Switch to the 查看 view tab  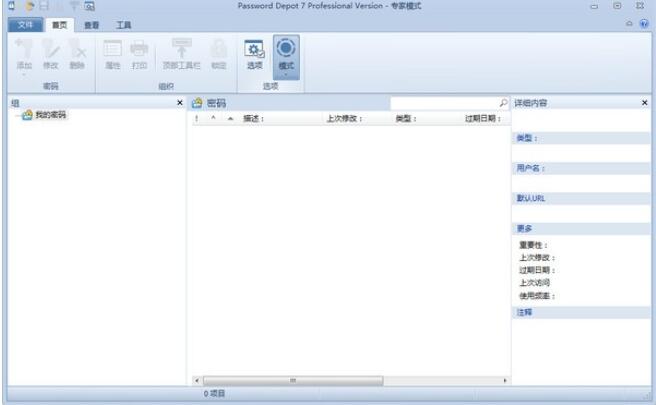(92, 26)
